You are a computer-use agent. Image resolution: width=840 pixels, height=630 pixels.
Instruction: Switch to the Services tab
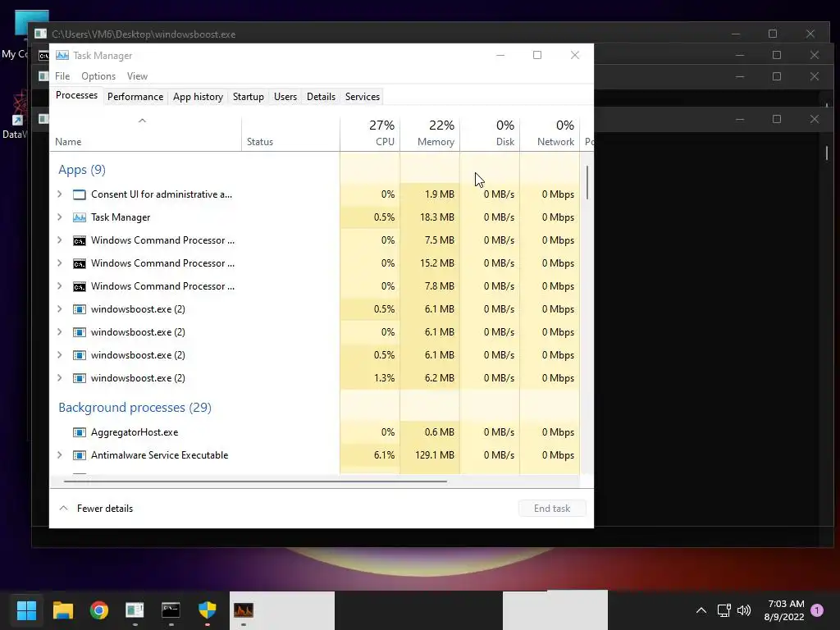(x=362, y=97)
